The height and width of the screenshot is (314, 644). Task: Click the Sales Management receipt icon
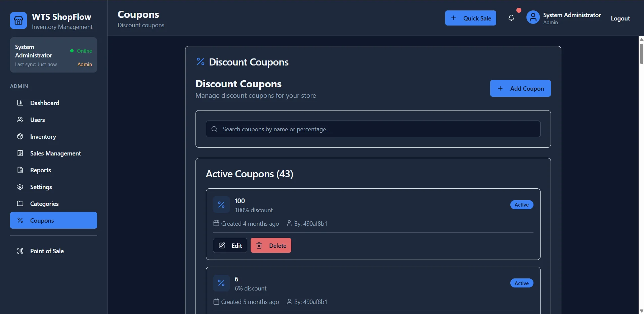pyautogui.click(x=20, y=153)
